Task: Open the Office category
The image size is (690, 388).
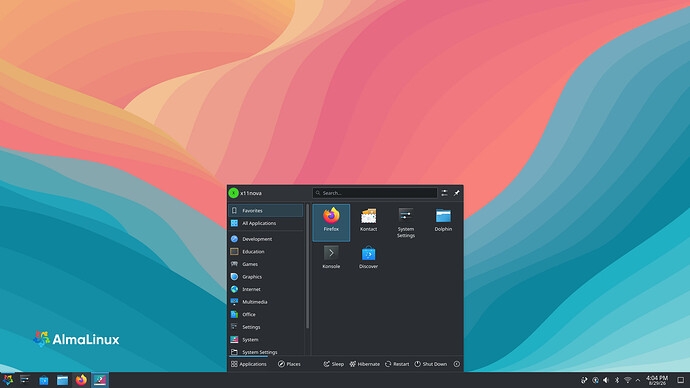Action: [266, 314]
